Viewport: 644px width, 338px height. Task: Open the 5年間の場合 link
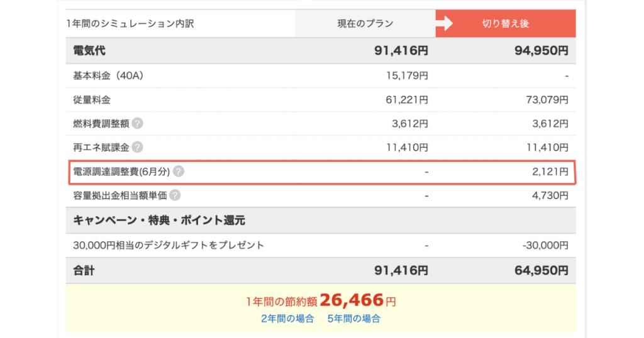[x=353, y=319]
